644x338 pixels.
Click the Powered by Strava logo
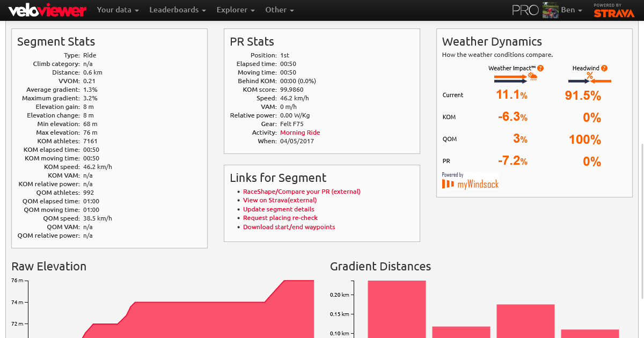pyautogui.click(x=613, y=10)
